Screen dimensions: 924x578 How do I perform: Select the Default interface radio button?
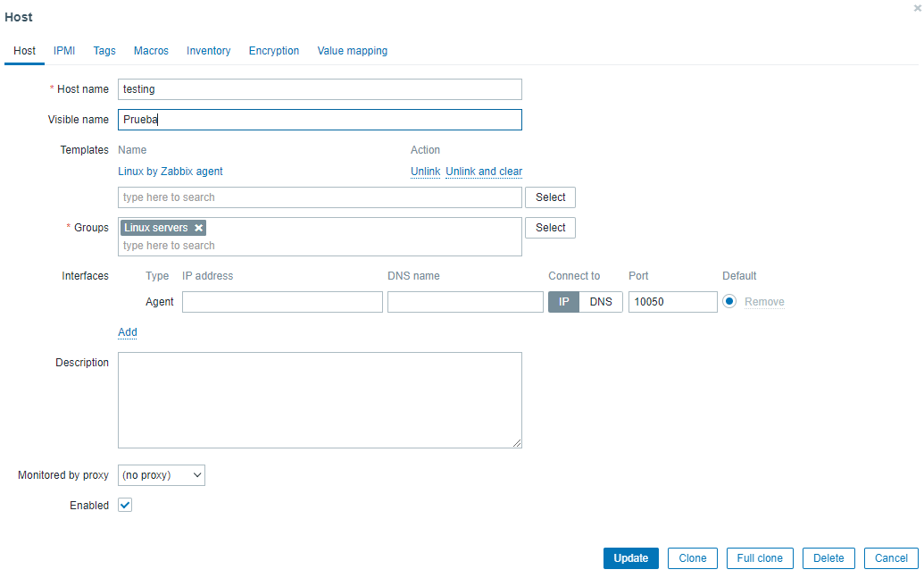729,301
